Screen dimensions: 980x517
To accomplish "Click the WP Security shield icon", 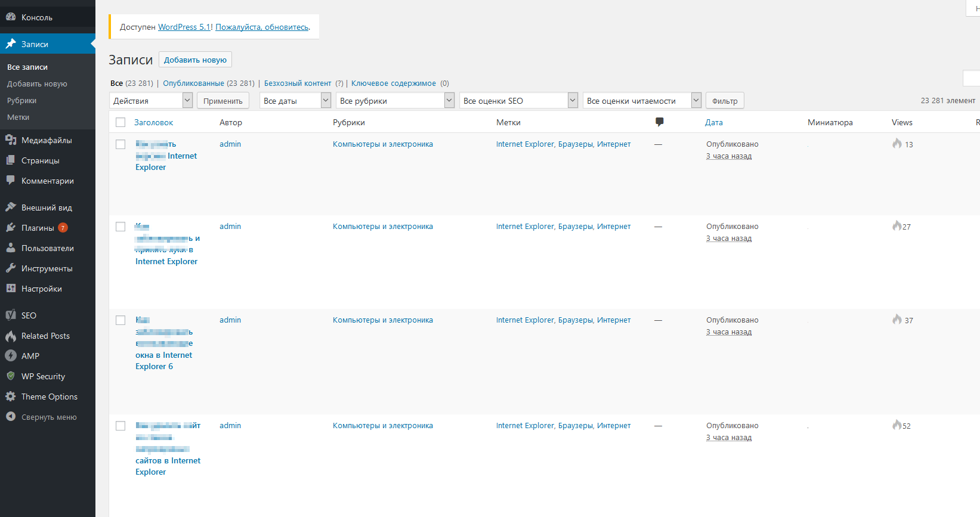I will [11, 376].
